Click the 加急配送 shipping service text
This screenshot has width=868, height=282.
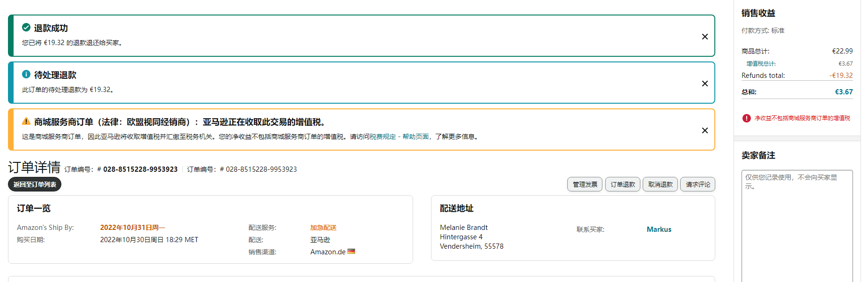click(323, 228)
